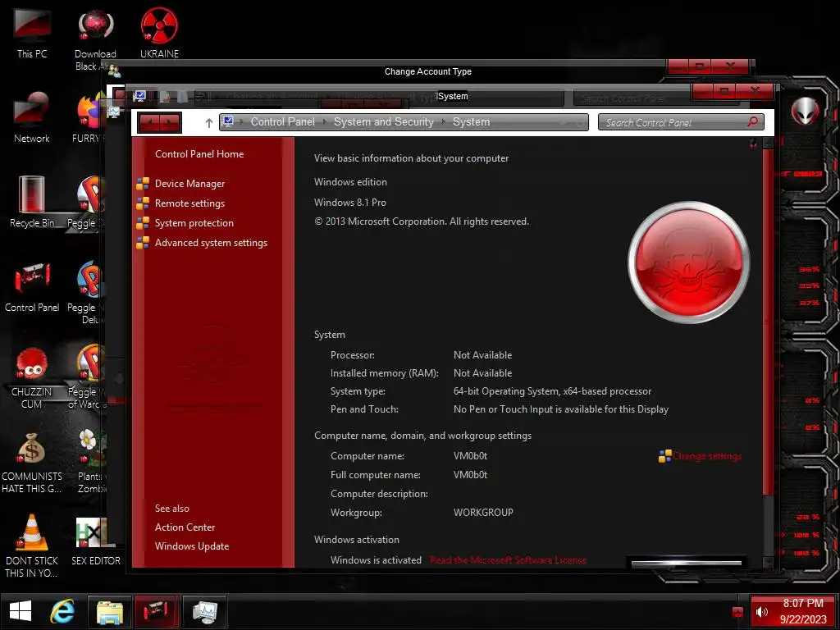Select computer name value VM0b0t
Image resolution: width=840 pixels, height=630 pixels.
click(x=470, y=456)
